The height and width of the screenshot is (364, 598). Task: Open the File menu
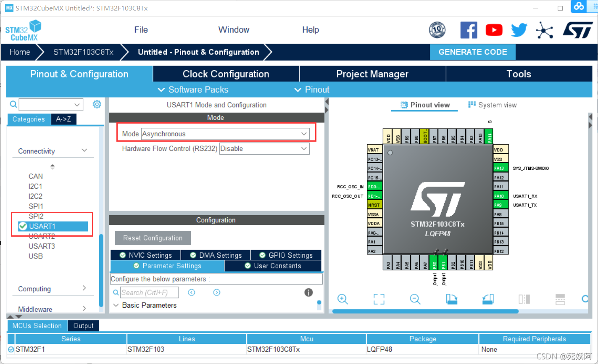coord(141,30)
